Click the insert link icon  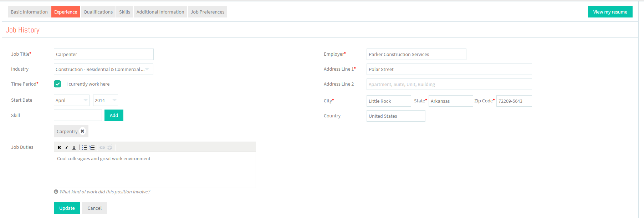tap(102, 147)
